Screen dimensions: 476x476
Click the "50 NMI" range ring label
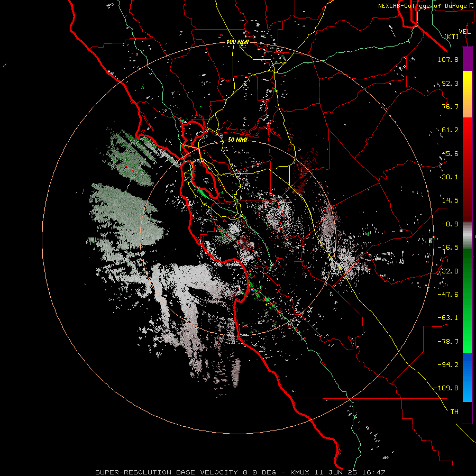coord(237,140)
